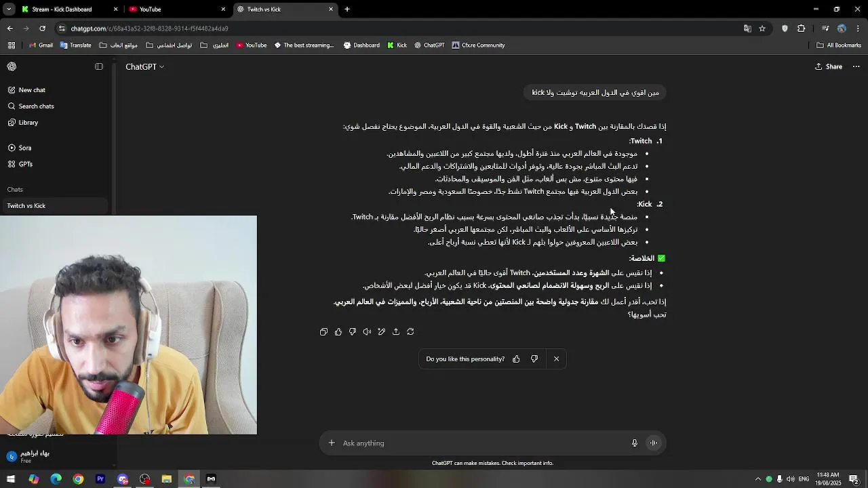Share the response using upload icon
The height and width of the screenshot is (488, 868).
(396, 331)
